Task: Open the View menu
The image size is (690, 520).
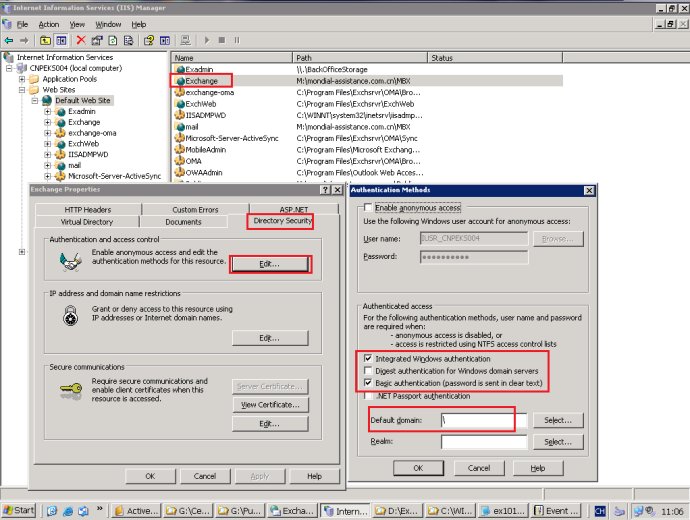Action: tap(77, 25)
